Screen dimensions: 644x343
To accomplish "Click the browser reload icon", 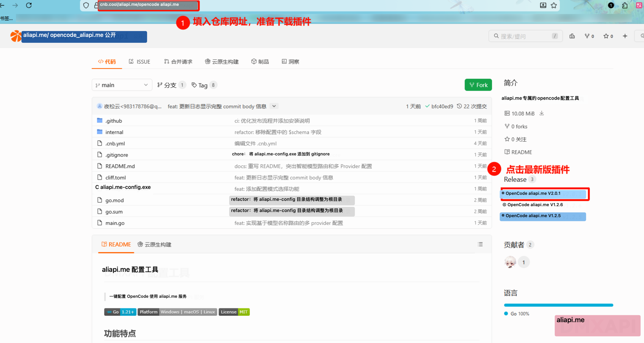I will 29,5.
